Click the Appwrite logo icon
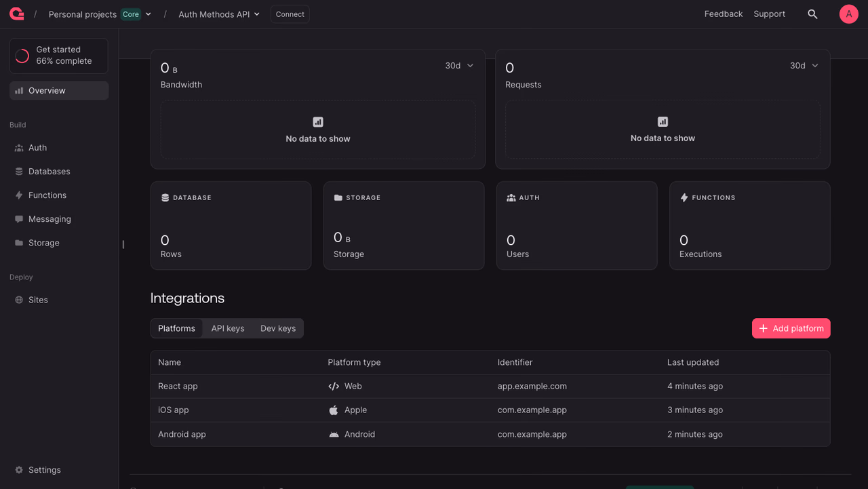The width and height of the screenshot is (868, 489). pyautogui.click(x=16, y=14)
